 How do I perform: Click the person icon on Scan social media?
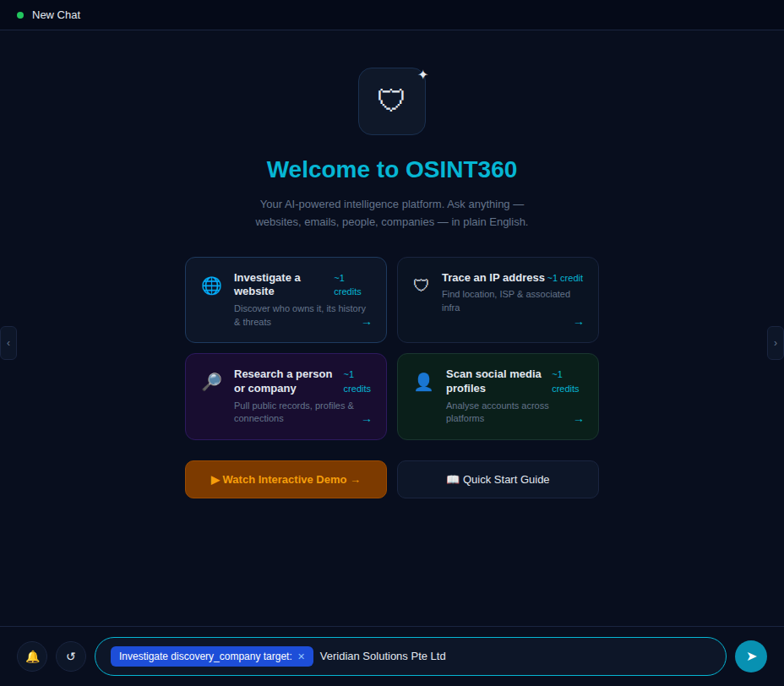click(x=423, y=382)
